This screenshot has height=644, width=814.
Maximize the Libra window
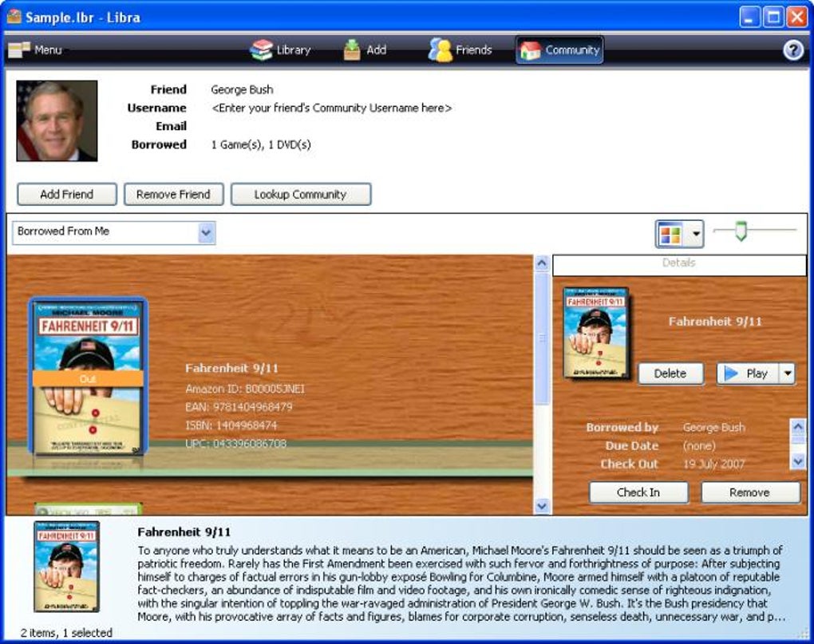(x=773, y=17)
